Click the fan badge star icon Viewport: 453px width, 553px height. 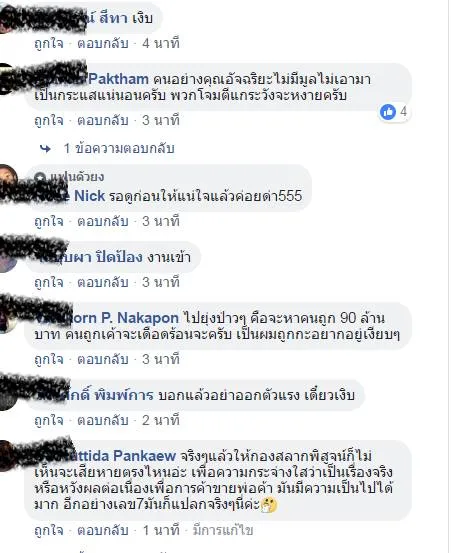[40, 176]
